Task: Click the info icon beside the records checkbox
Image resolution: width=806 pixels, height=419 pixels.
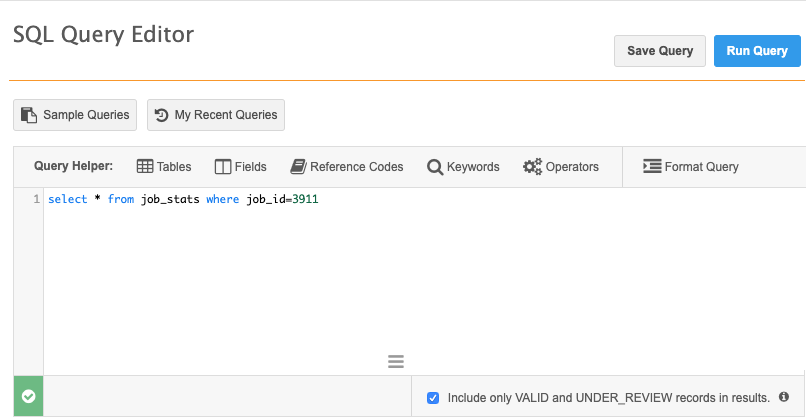Action: tap(784, 397)
